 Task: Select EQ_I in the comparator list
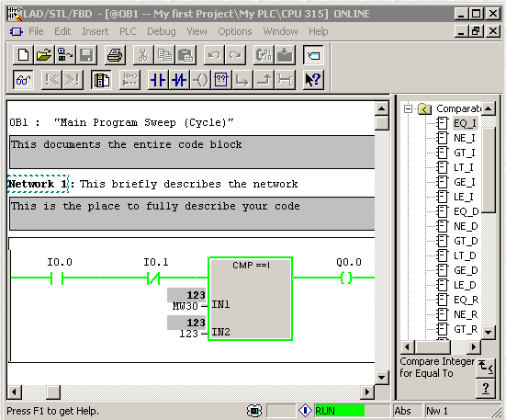pyautogui.click(x=465, y=123)
